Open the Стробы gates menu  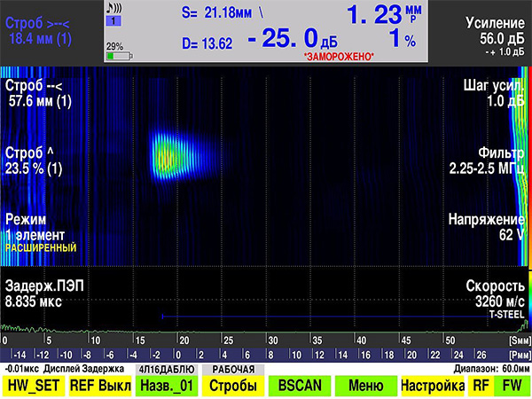[233, 386]
